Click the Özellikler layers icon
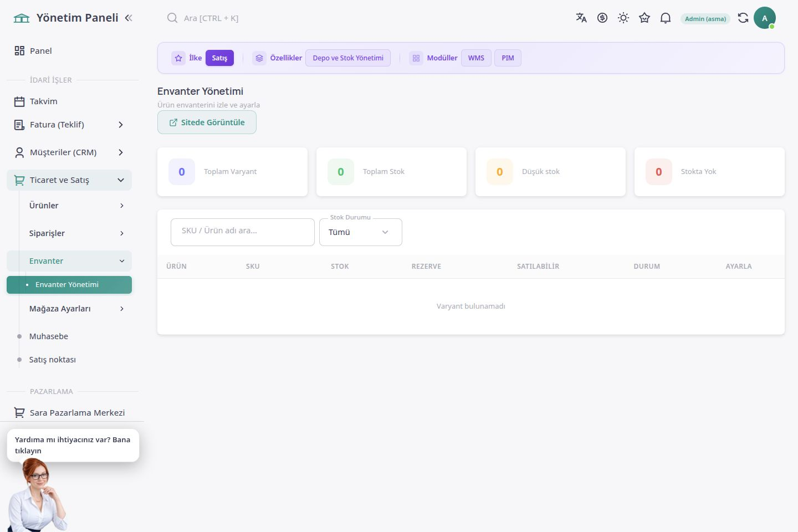 [259, 58]
